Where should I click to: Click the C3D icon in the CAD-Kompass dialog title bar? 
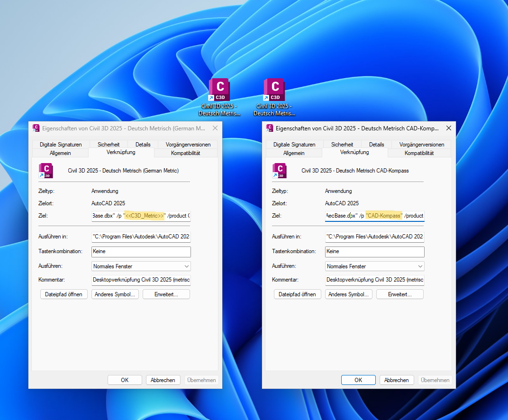click(270, 128)
